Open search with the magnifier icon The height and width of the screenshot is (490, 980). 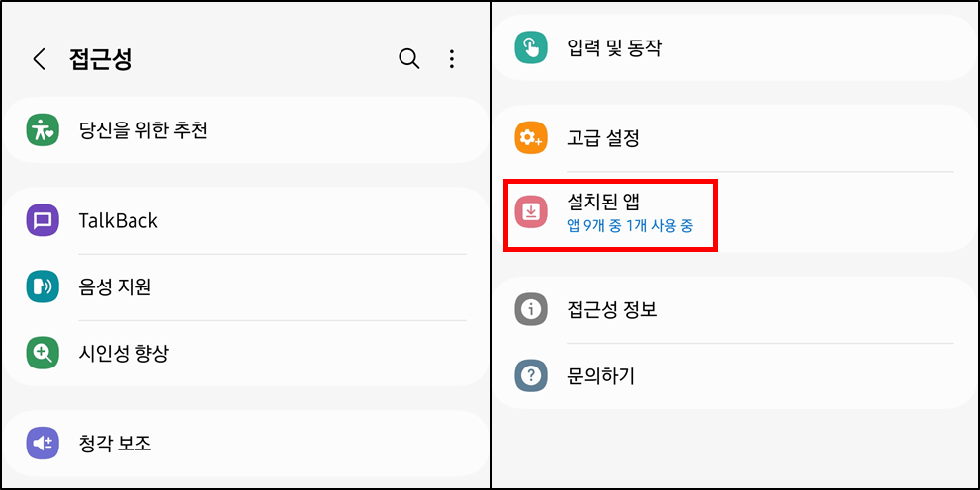(408, 59)
